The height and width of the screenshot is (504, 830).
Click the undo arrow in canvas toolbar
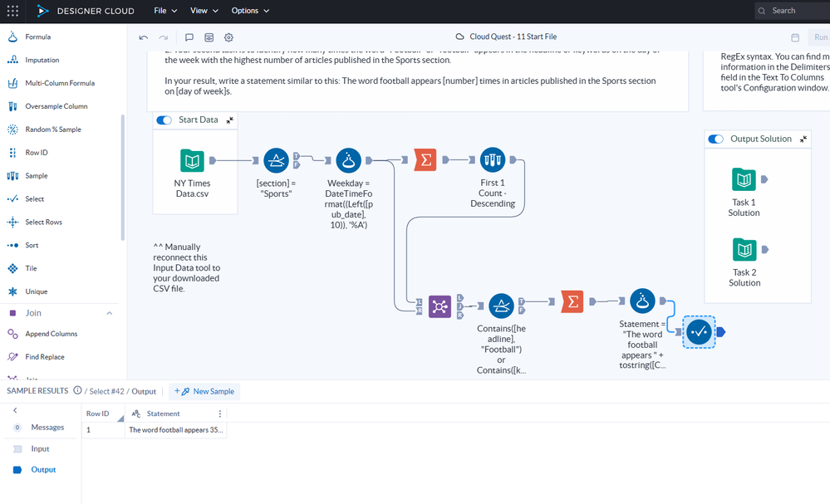coord(144,37)
